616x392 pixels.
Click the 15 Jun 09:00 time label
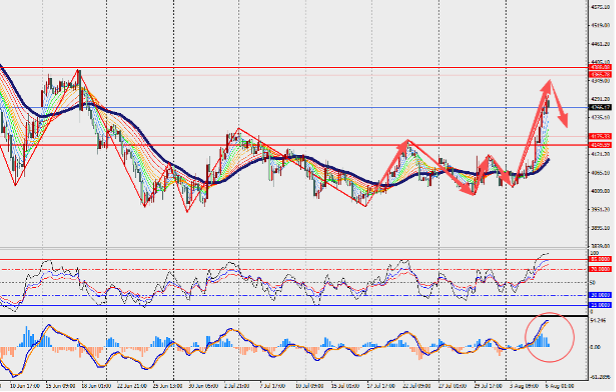pos(60,386)
